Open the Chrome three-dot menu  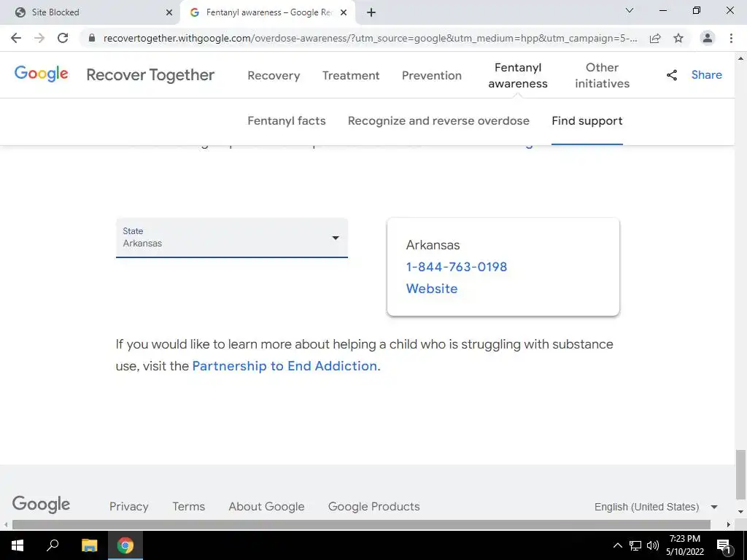coord(731,38)
